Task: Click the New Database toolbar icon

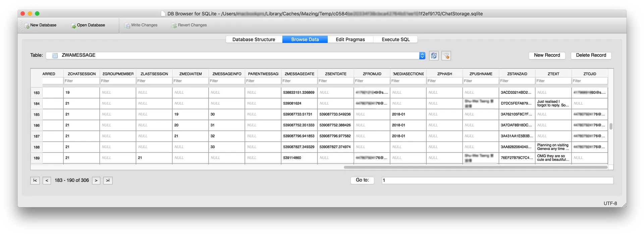Action: [26, 25]
